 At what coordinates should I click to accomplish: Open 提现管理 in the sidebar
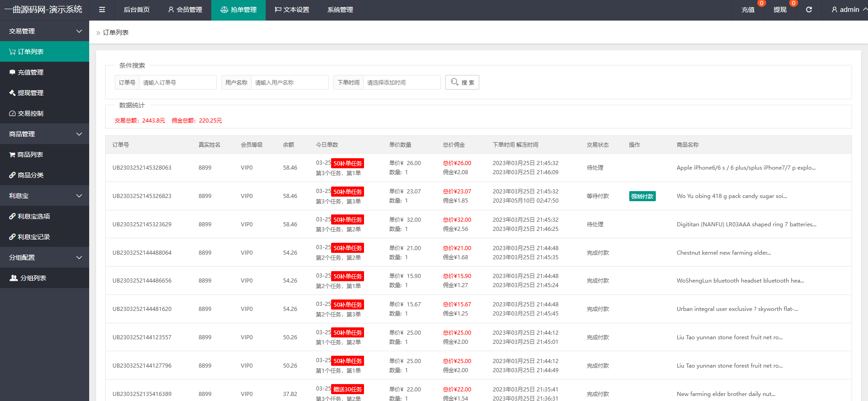pos(44,93)
